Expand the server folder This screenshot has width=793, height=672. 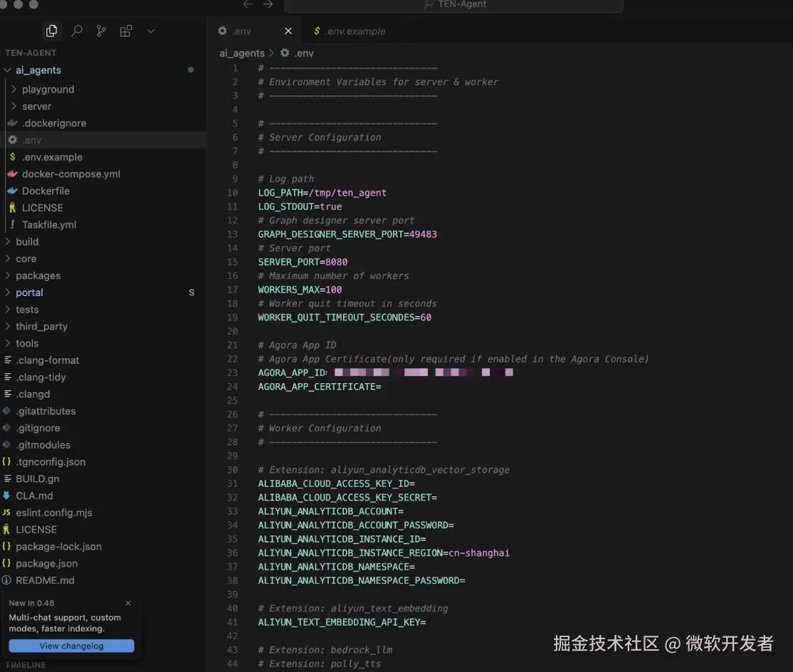(103, 106)
